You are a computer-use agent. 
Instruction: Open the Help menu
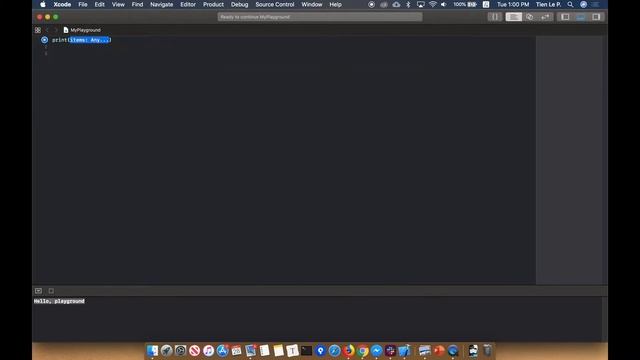click(x=336, y=4)
